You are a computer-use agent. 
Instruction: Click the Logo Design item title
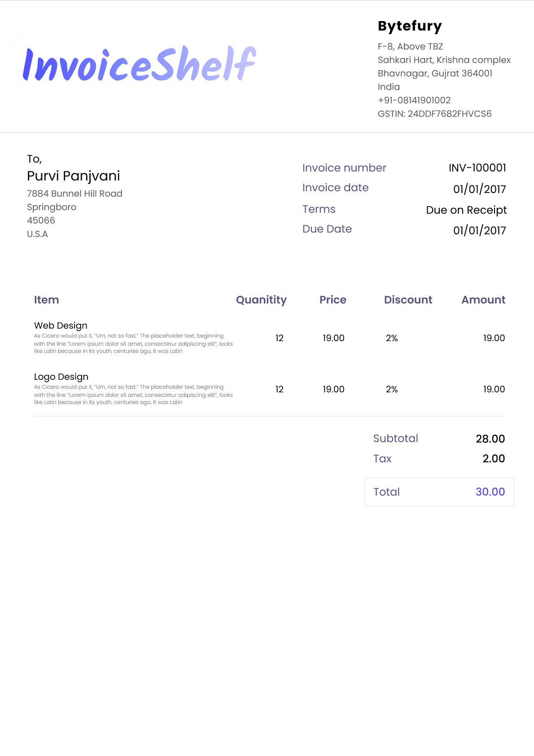(x=61, y=377)
